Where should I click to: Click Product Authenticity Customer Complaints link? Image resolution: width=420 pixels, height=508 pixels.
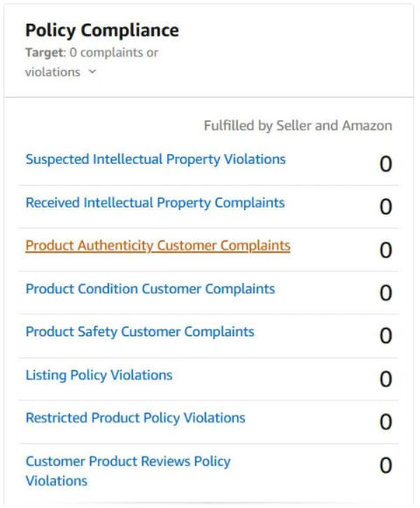(157, 245)
